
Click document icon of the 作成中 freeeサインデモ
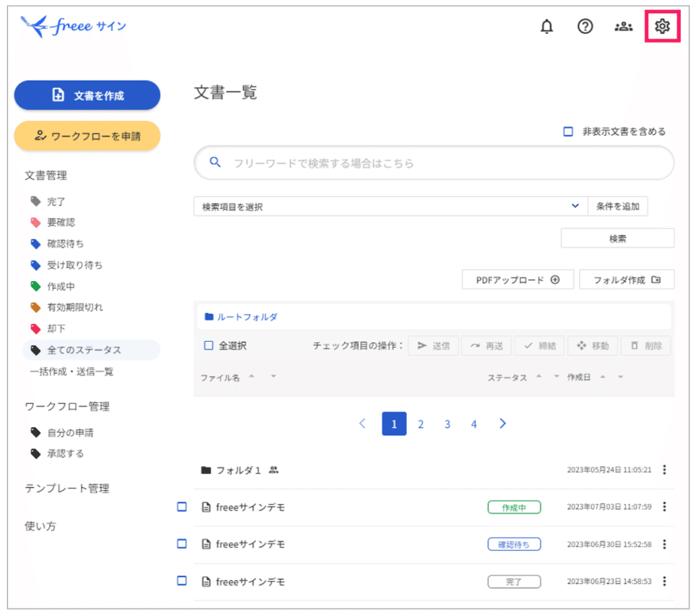coord(206,507)
